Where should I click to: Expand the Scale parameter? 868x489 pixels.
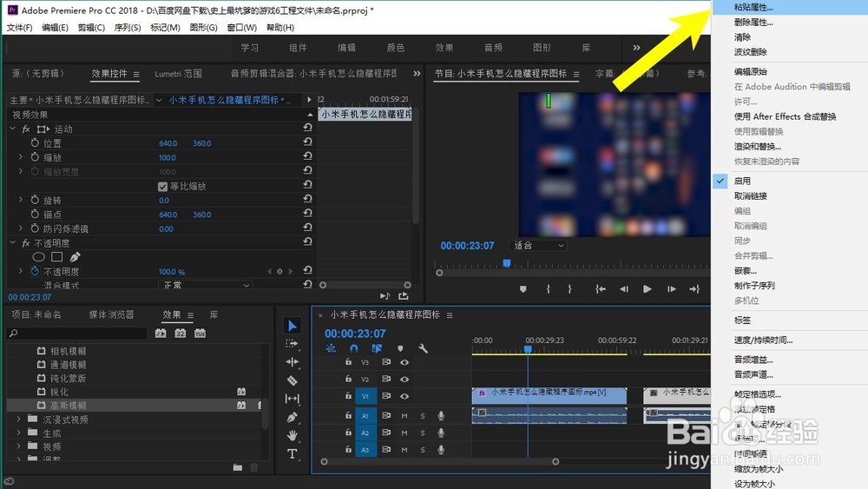pos(21,157)
